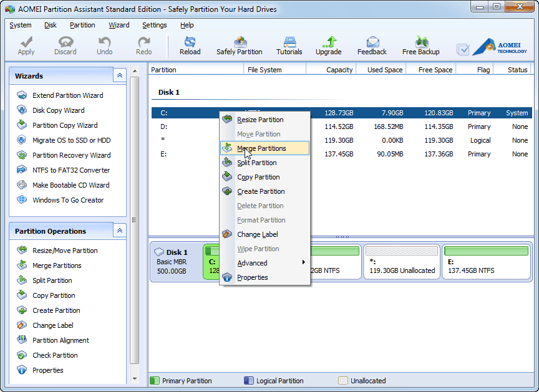Open Properties in context menu
The width and height of the screenshot is (539, 392).
pyautogui.click(x=265, y=277)
